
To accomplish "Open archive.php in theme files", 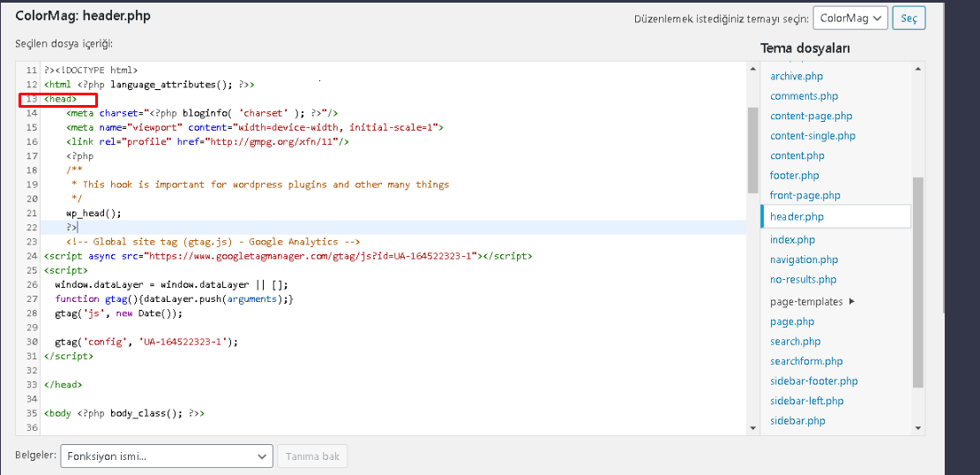I will 797,76.
